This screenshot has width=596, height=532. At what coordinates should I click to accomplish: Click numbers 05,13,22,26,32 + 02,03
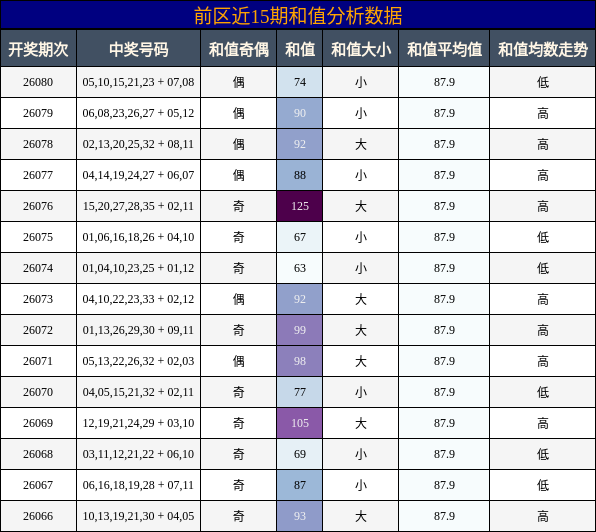(138, 361)
